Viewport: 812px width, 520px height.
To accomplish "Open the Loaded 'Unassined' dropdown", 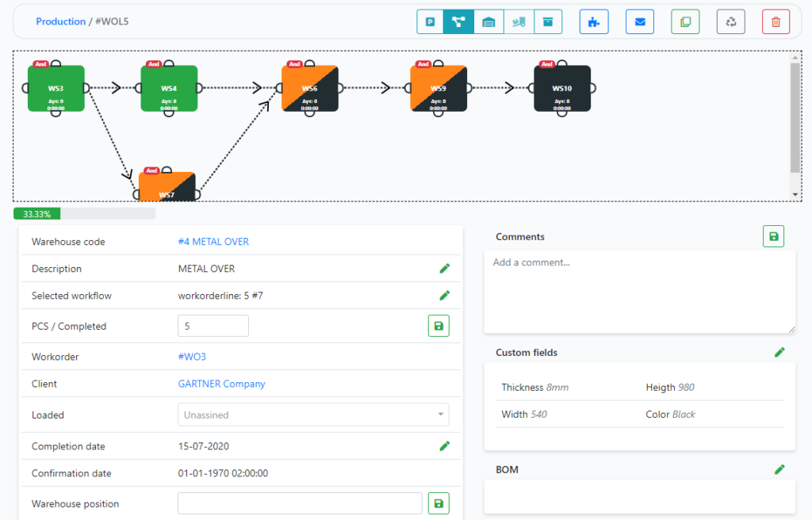I will tap(313, 415).
